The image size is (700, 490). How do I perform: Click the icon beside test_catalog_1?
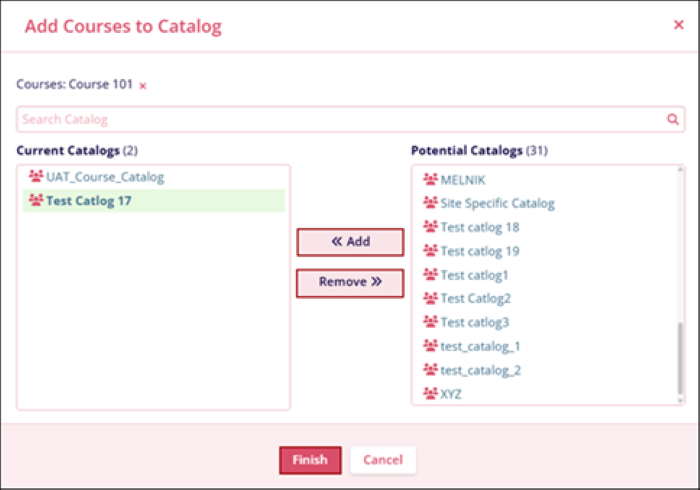point(430,346)
